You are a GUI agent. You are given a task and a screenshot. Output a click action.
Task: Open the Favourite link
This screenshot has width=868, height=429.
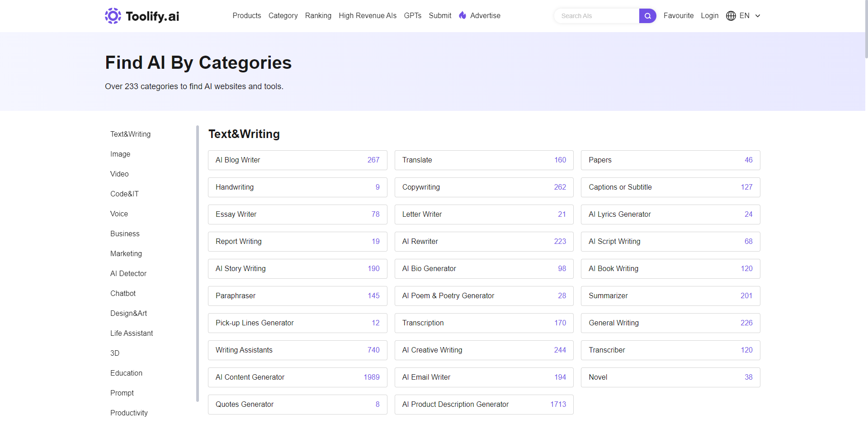679,15
